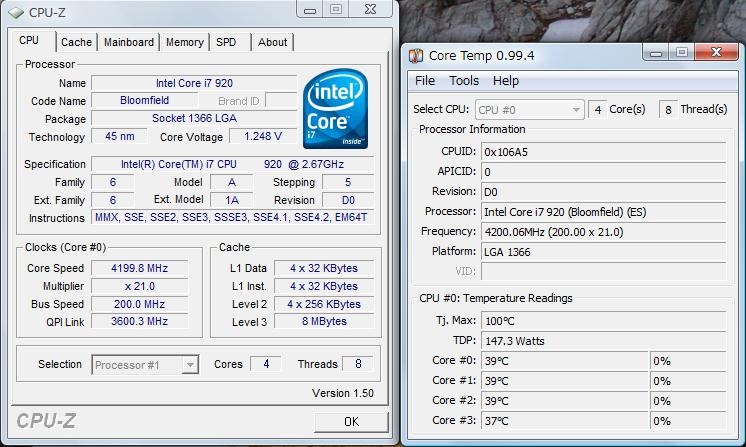This screenshot has width=746, height=447.
Task: Click the CPU-Z Revision value 'D0'
Action: 348,200
